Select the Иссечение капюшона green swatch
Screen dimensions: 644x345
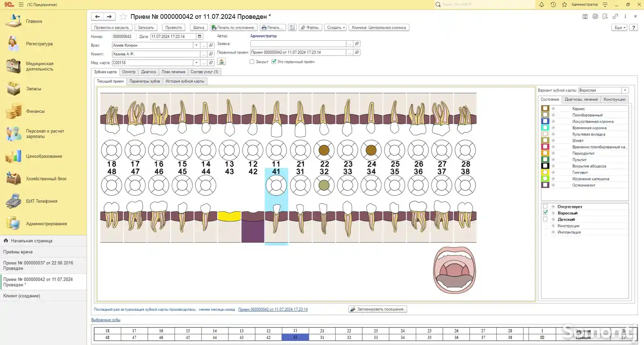click(x=545, y=179)
